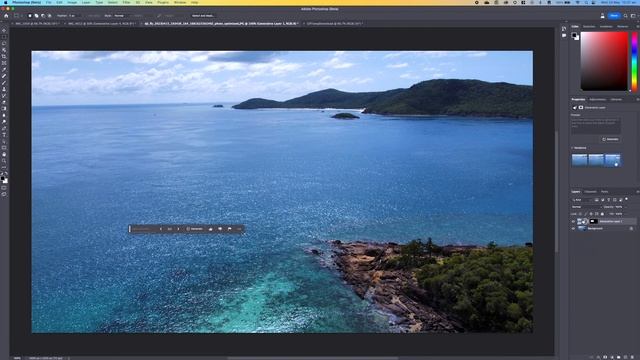Select the Dodge tool
Viewport: 640px width, 360px height.
pyautogui.click(x=4, y=122)
